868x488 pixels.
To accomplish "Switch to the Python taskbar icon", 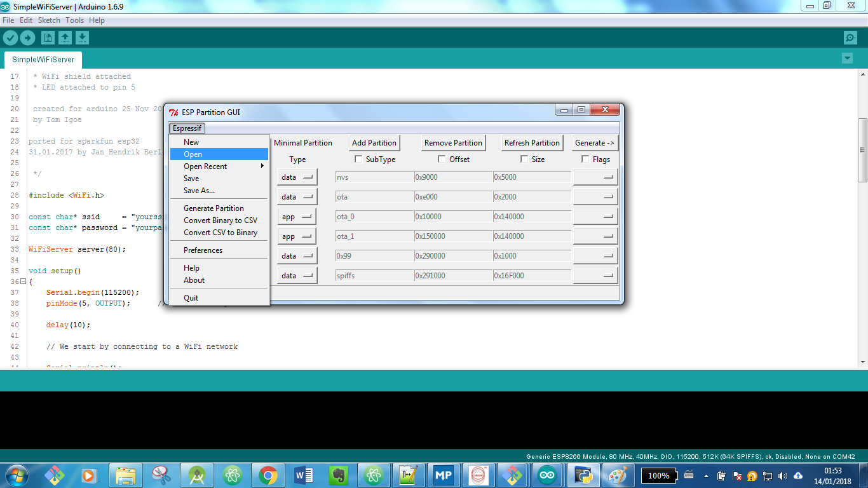I will coord(583,475).
